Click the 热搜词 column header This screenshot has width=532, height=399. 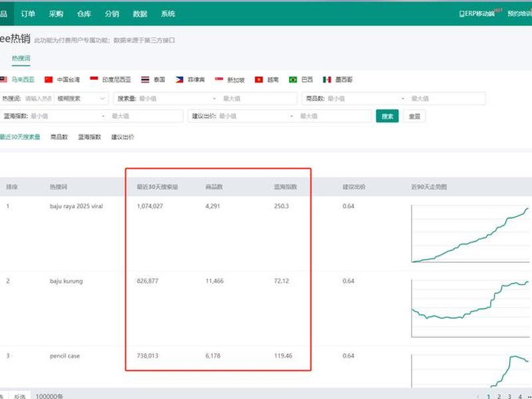click(x=59, y=187)
